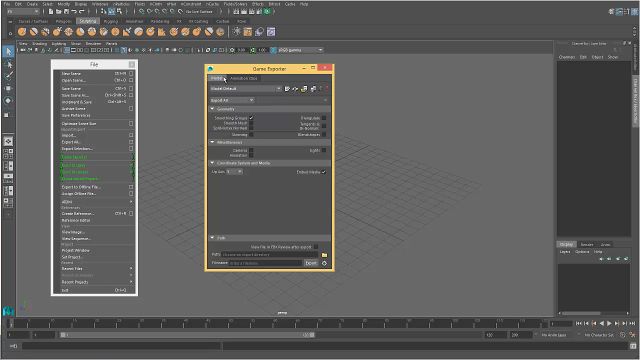Open the menu set dropdown in the status line
640x360 pixels.
(23, 11)
